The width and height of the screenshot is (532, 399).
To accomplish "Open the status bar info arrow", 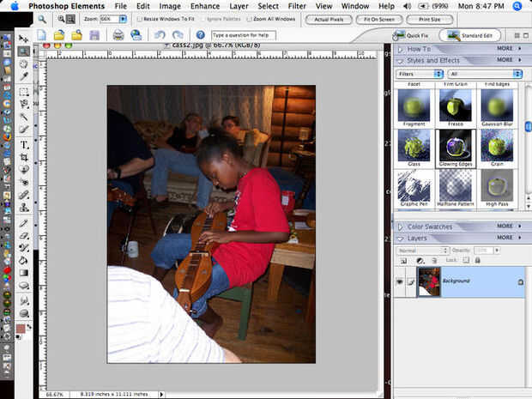I will [161, 394].
